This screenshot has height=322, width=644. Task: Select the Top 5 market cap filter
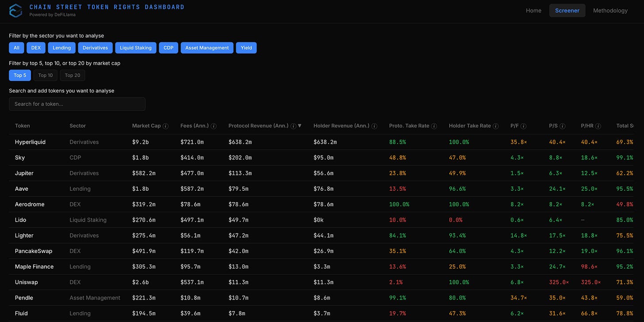(20, 75)
